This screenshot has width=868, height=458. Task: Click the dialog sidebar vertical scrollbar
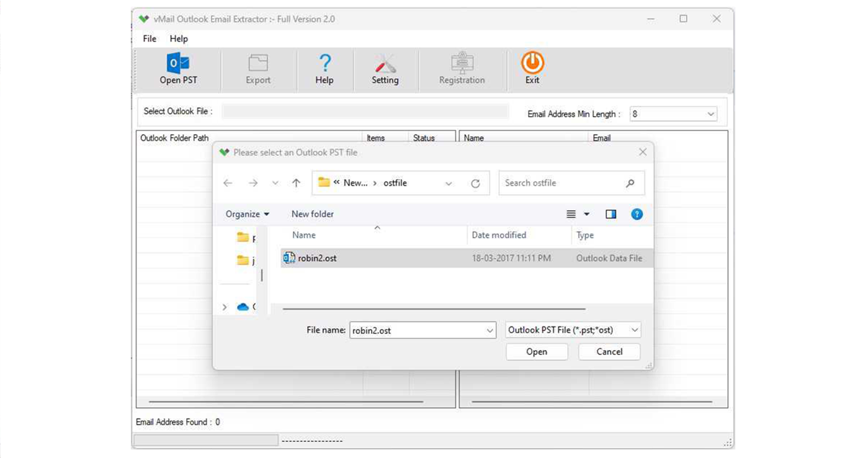262,275
